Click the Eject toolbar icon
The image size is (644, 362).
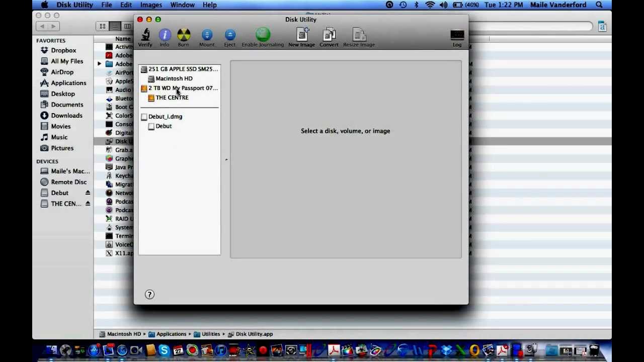229,38
